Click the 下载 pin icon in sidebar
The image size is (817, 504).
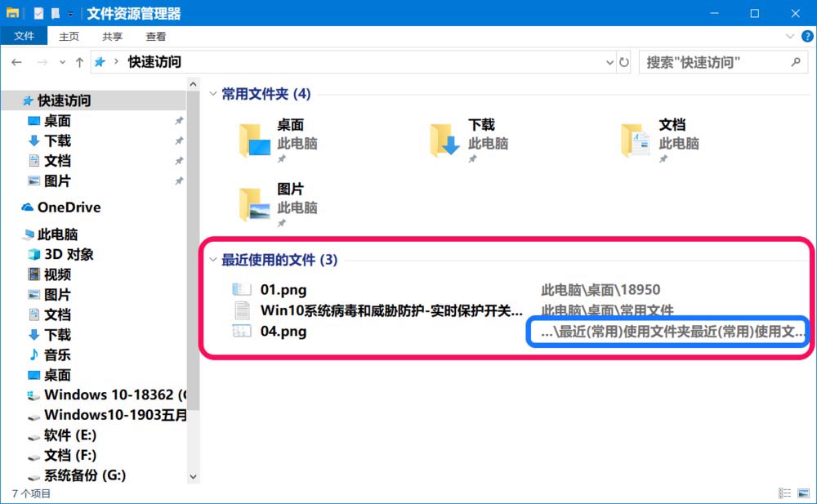click(179, 140)
